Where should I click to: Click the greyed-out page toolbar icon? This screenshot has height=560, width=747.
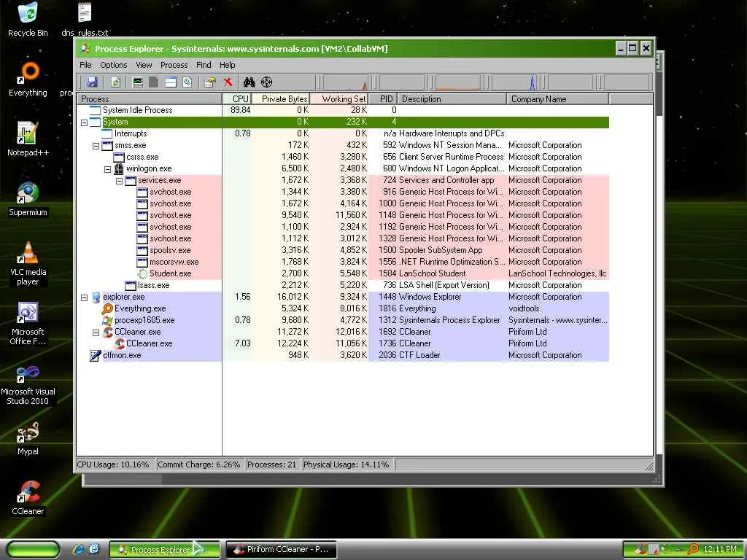point(153,82)
